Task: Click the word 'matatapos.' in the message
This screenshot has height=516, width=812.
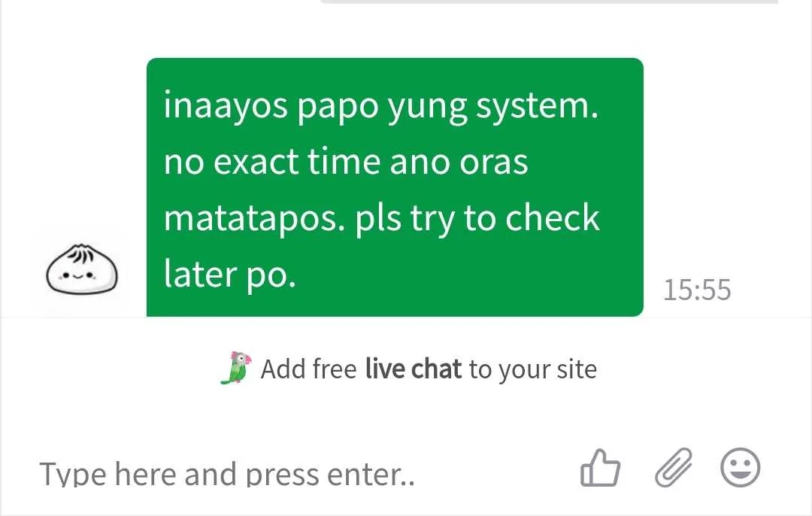Action: pyautogui.click(x=254, y=219)
